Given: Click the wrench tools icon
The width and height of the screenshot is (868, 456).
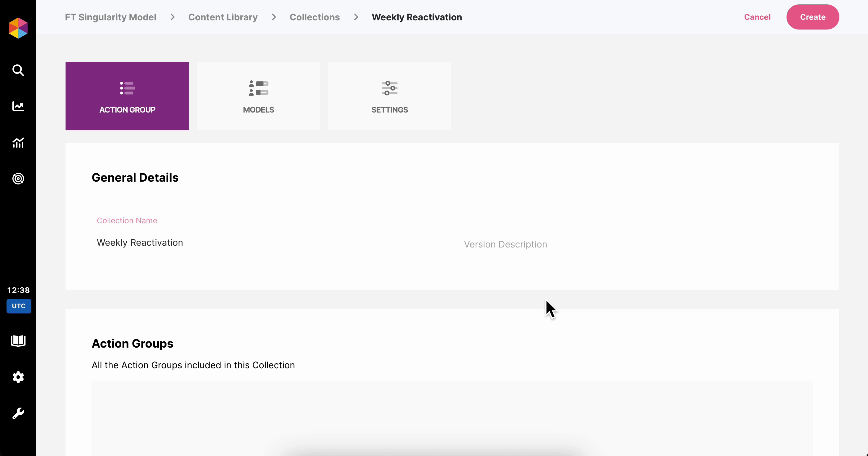Looking at the screenshot, I should (18, 413).
